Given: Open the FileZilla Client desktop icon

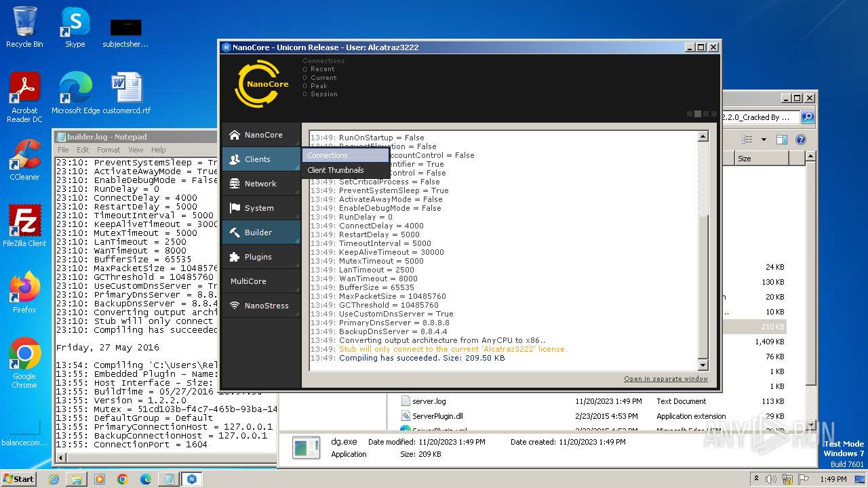Looking at the screenshot, I should pos(24,226).
